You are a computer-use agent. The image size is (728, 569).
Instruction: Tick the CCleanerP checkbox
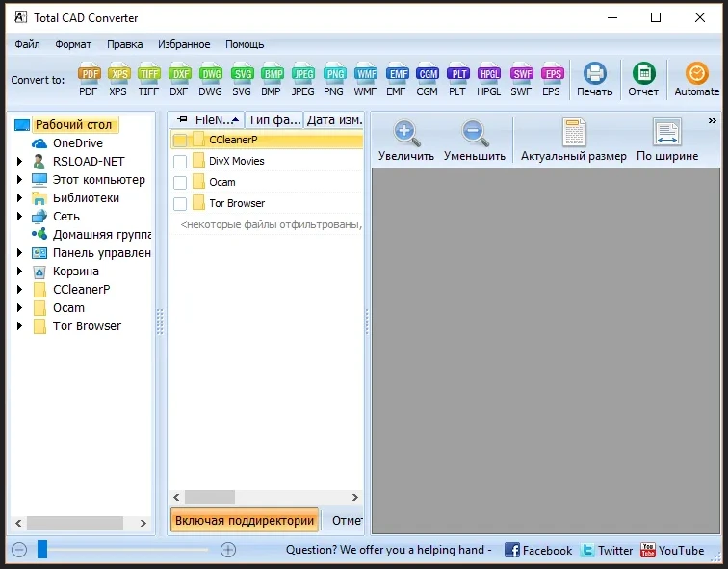(x=180, y=140)
